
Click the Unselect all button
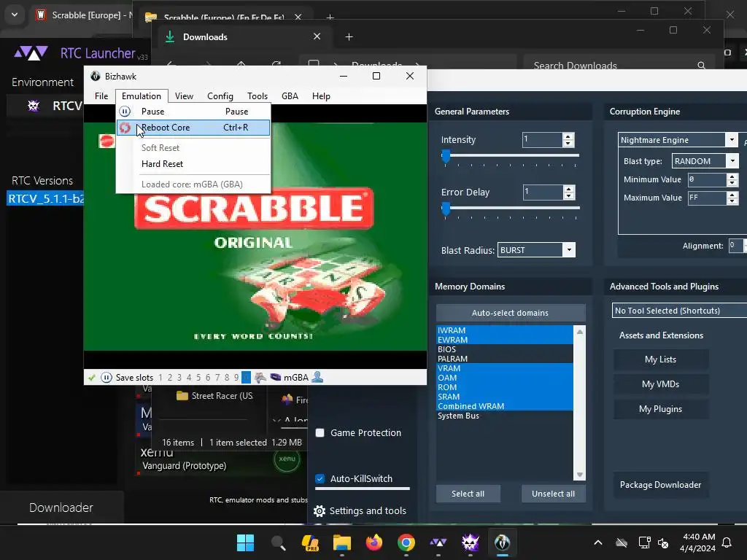pos(553,494)
